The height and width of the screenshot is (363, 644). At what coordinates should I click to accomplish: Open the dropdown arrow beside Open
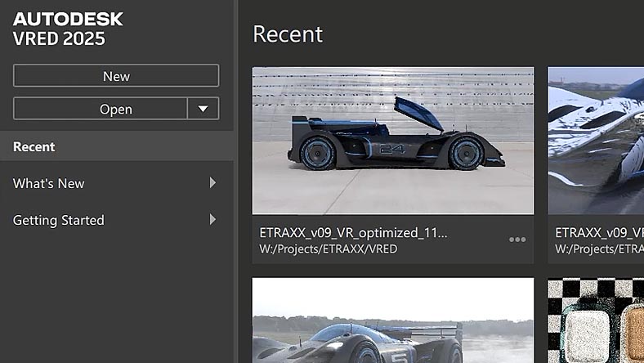tap(203, 109)
